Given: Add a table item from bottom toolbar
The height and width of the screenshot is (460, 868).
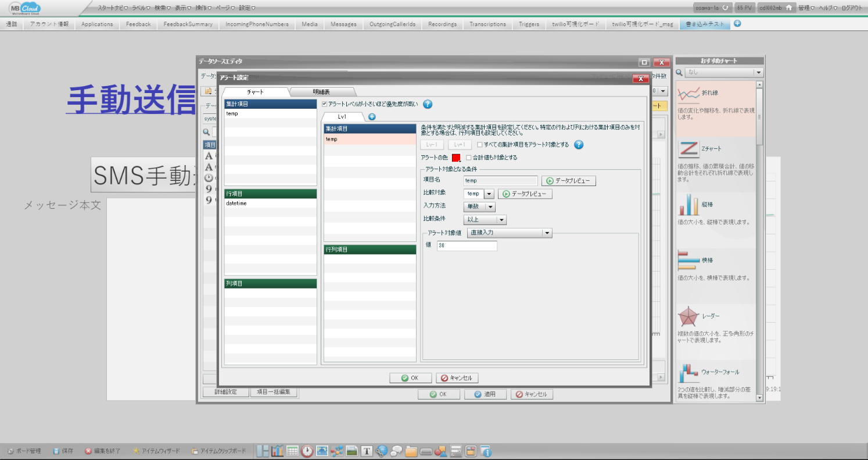Looking at the screenshot, I should pos(292,451).
